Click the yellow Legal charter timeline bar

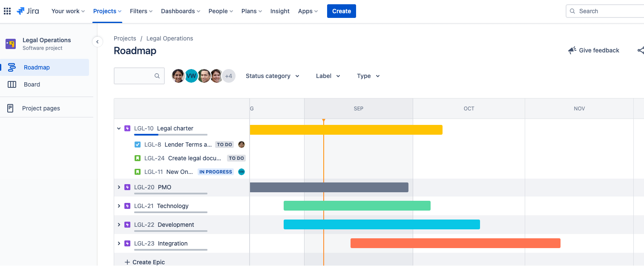tap(345, 129)
